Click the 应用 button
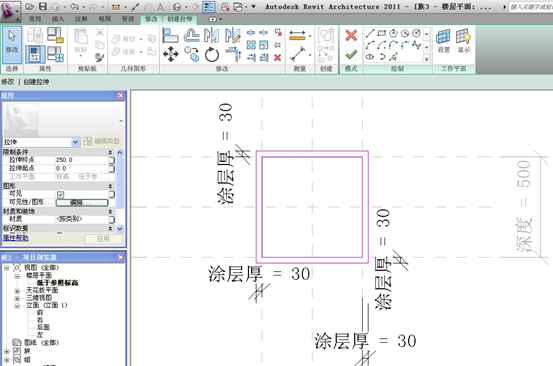 click(x=103, y=239)
